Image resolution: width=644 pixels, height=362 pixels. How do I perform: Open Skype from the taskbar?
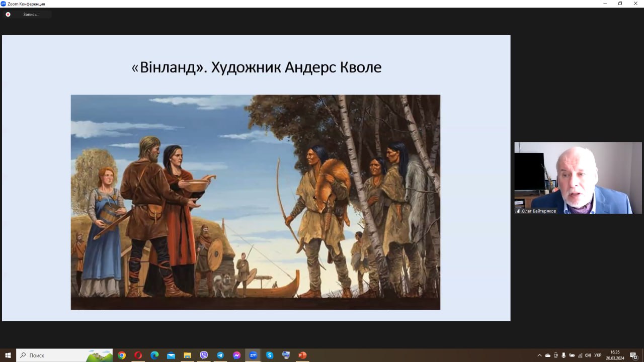[x=270, y=355]
